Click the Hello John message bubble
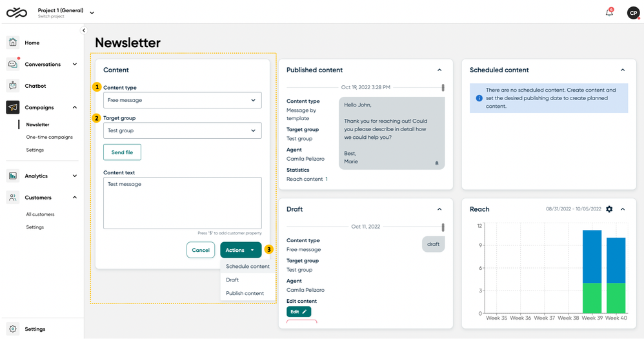This screenshot has width=644, height=339. [x=392, y=133]
